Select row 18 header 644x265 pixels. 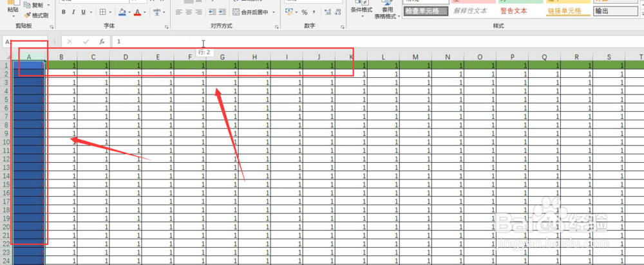[x=6, y=210]
